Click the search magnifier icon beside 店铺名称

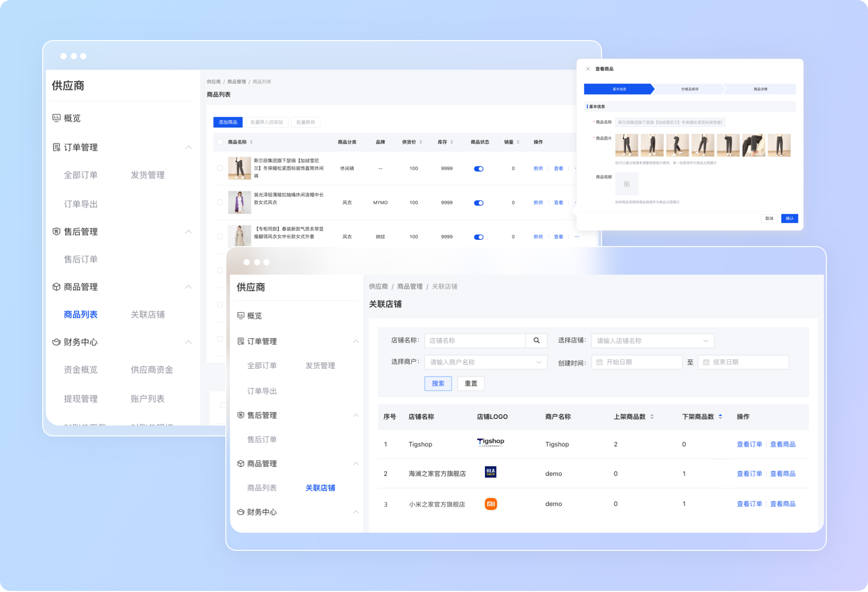point(537,341)
